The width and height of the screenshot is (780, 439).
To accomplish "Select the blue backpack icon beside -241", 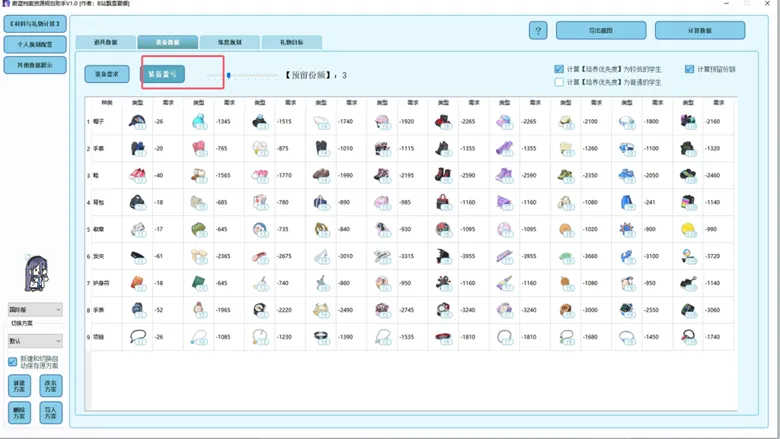I will [x=627, y=202].
